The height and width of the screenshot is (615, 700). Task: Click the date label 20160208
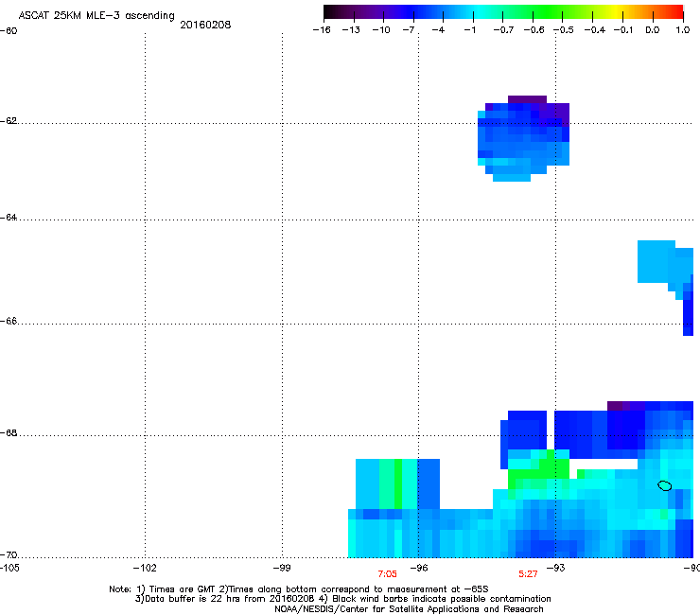pyautogui.click(x=205, y=25)
